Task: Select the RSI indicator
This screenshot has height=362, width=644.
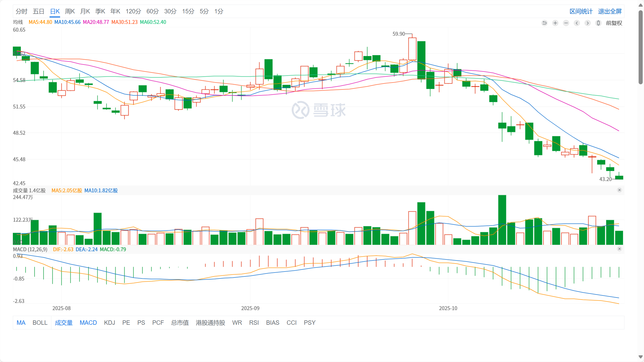Action: tap(254, 323)
